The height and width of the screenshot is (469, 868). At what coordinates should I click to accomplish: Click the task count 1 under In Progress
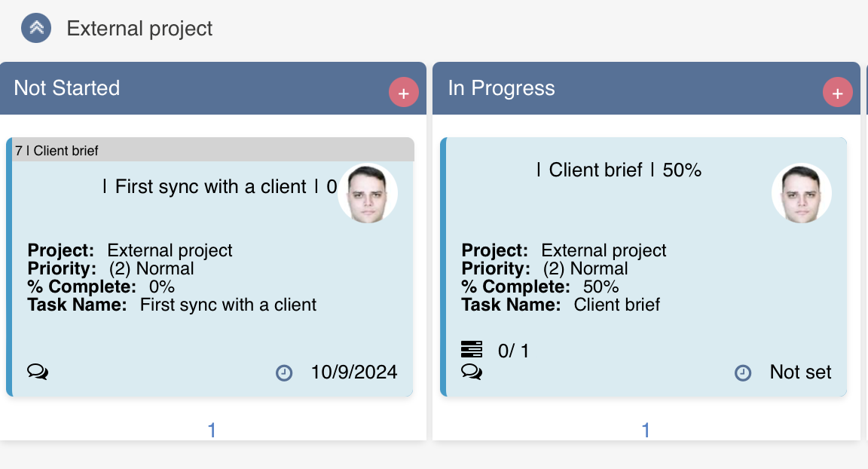click(646, 429)
